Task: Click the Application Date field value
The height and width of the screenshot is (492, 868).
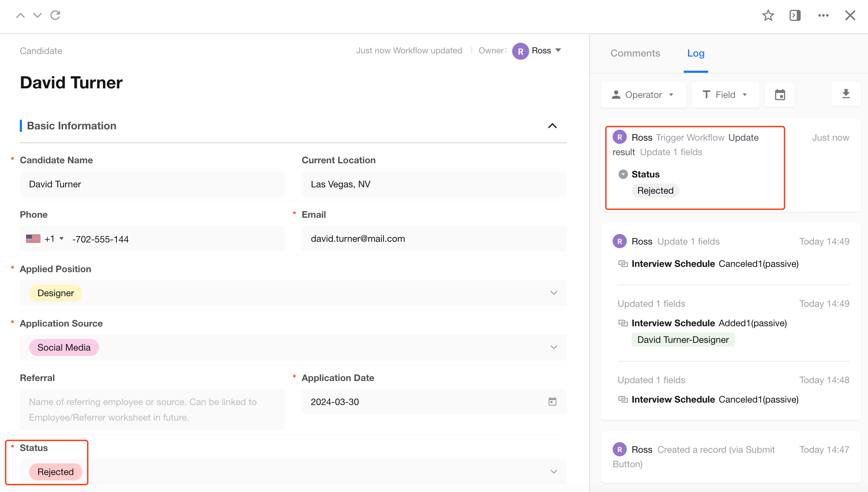Action: 335,402
